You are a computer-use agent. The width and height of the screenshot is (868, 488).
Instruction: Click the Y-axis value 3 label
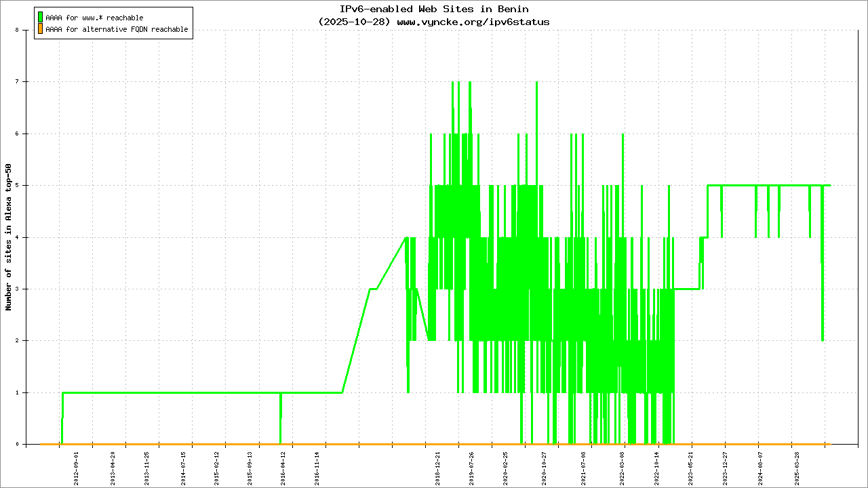click(26, 289)
